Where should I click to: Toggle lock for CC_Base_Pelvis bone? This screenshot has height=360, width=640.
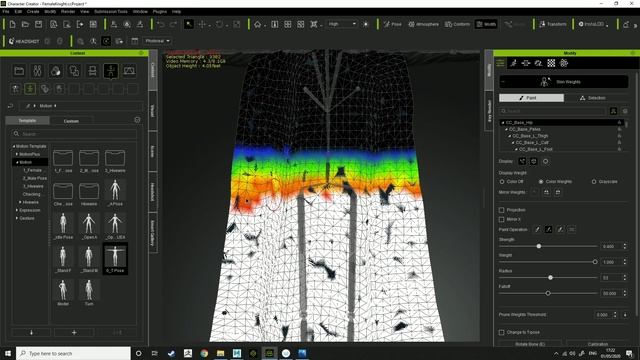click(x=619, y=129)
